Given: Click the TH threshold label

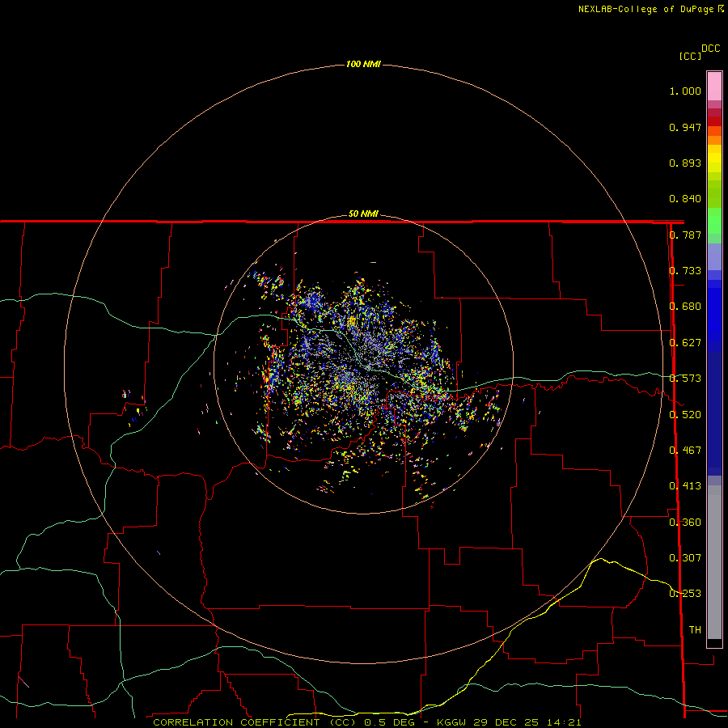Looking at the screenshot, I should [x=695, y=630].
